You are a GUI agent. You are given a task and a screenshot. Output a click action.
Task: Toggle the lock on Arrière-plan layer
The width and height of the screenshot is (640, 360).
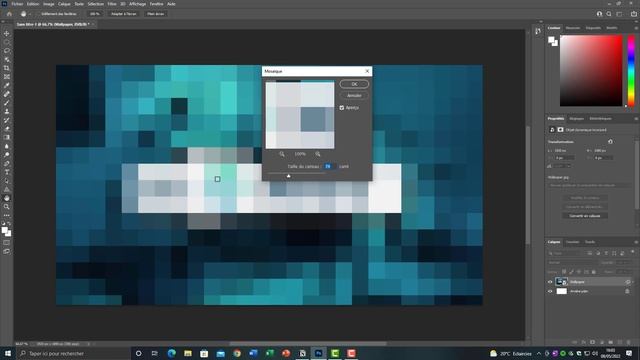627,291
